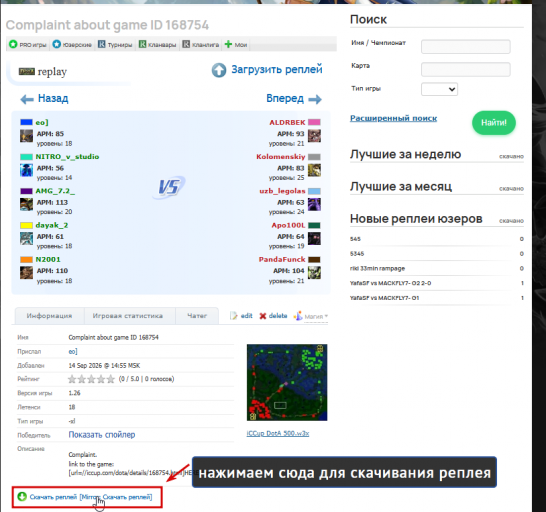
Task: Open uzb_legolas player profile
Action: [x=282, y=191]
